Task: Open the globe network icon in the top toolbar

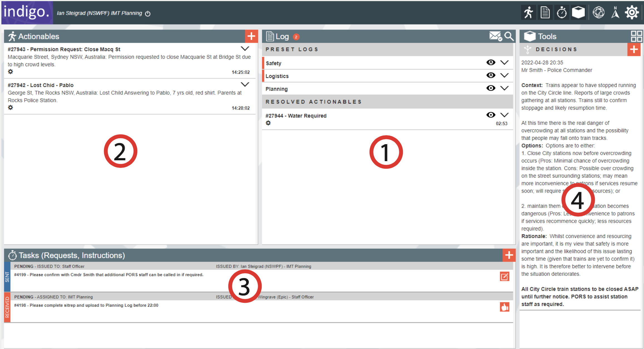Action: [x=599, y=12]
